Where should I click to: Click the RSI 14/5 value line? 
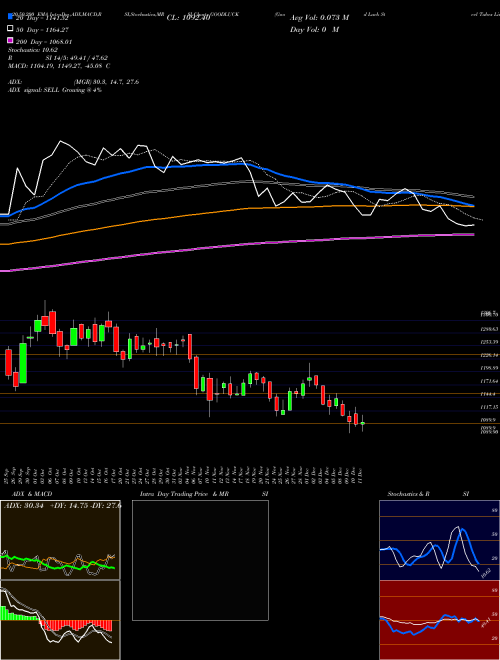58,58
